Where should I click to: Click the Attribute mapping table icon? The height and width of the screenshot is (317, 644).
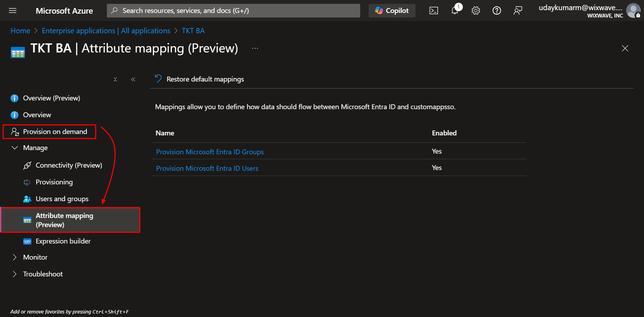[x=27, y=220]
